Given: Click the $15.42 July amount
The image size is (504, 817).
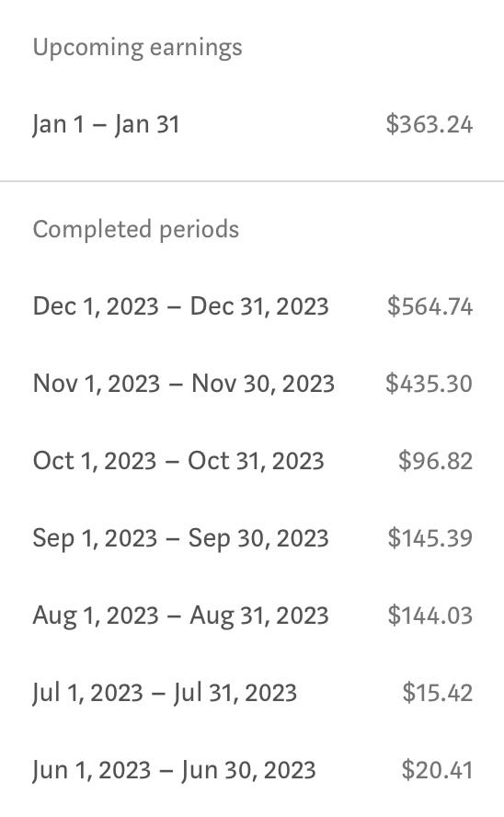Looking at the screenshot, I should [x=438, y=693].
